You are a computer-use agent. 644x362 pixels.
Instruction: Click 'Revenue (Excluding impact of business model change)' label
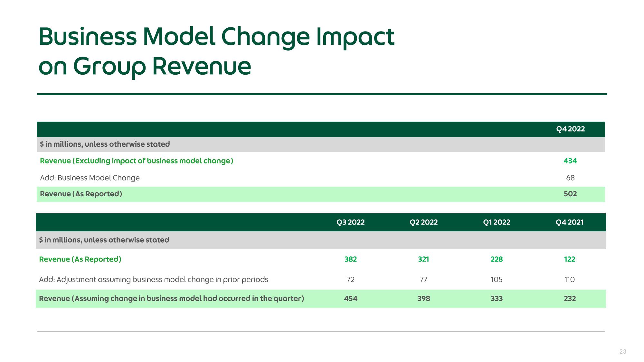137,161
